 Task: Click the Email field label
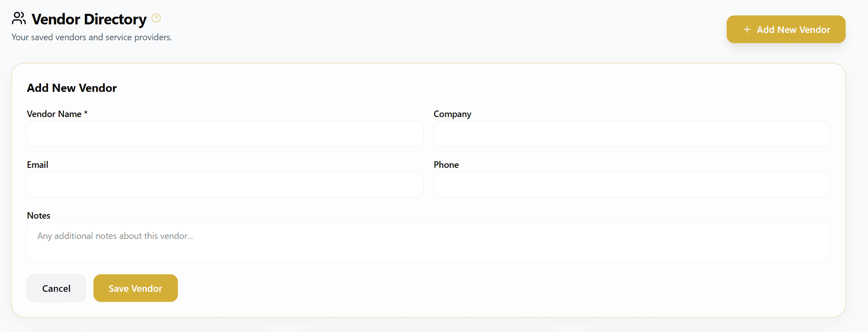tap(37, 165)
